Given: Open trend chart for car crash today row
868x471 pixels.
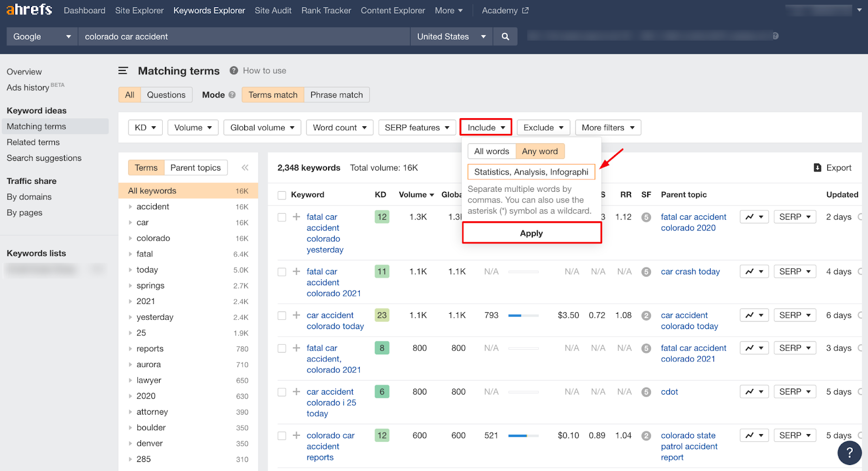Looking at the screenshot, I should [754, 272].
